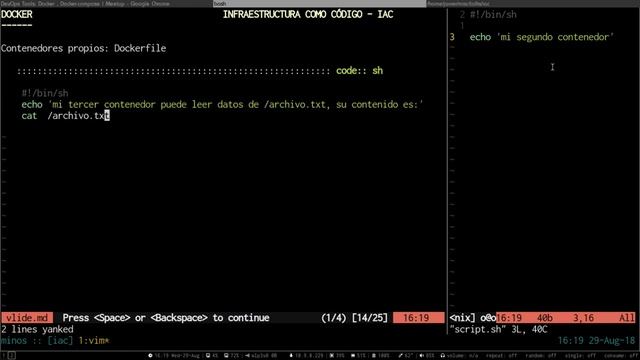640x360 pixels.
Task: Click the vlide.md filename in status line
Action: click(27, 318)
